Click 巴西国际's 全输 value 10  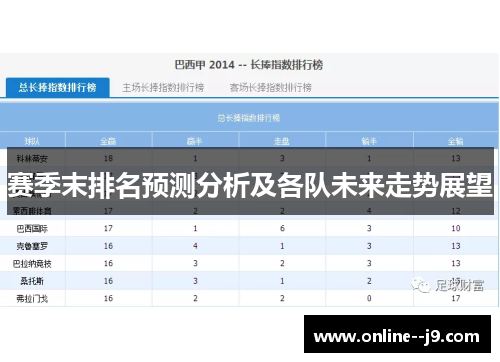point(456,228)
